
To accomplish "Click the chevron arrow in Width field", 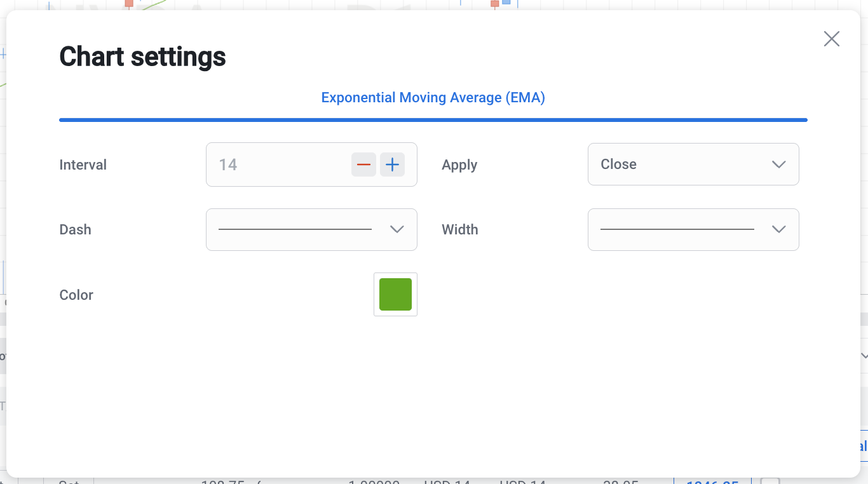I will [x=778, y=229].
